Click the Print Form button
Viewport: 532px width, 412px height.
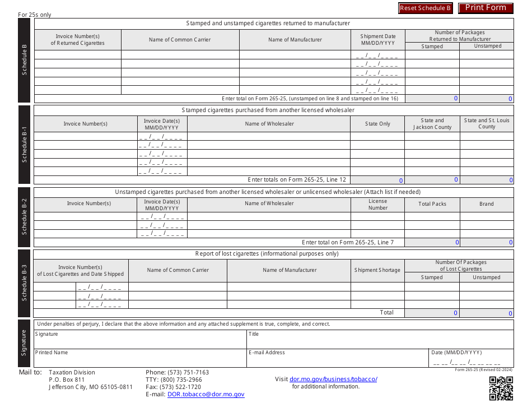pyautogui.click(x=485, y=8)
